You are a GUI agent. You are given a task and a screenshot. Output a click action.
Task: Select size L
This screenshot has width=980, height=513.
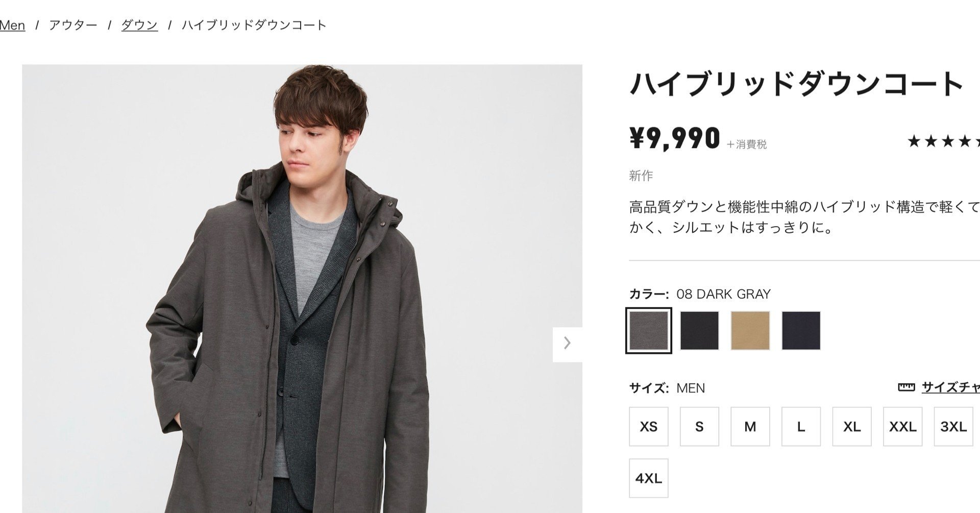(801, 427)
